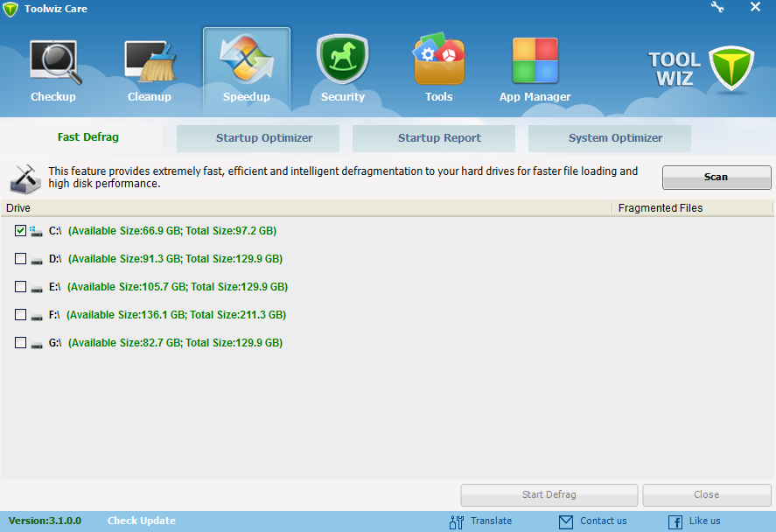
Task: Close the Toolwiz Care window
Action: [x=755, y=7]
